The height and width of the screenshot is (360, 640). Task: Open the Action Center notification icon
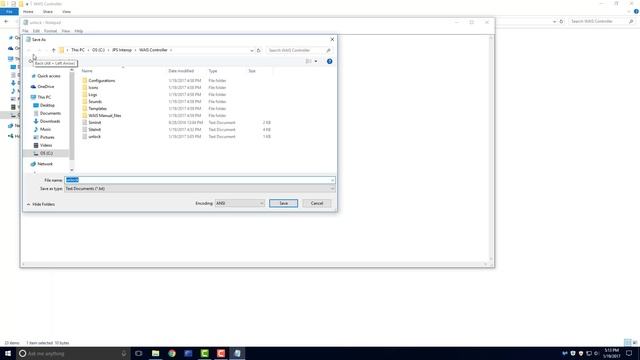[629, 353]
